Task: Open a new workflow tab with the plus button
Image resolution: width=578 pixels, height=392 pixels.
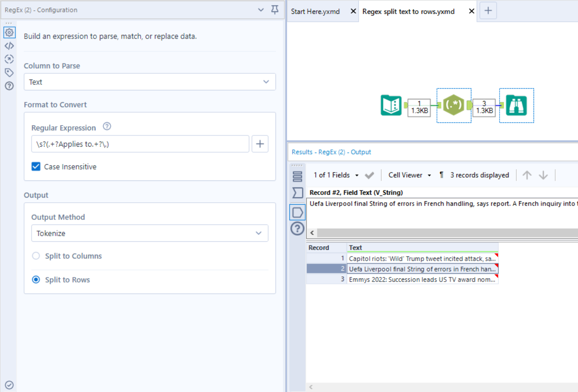Action: point(488,10)
